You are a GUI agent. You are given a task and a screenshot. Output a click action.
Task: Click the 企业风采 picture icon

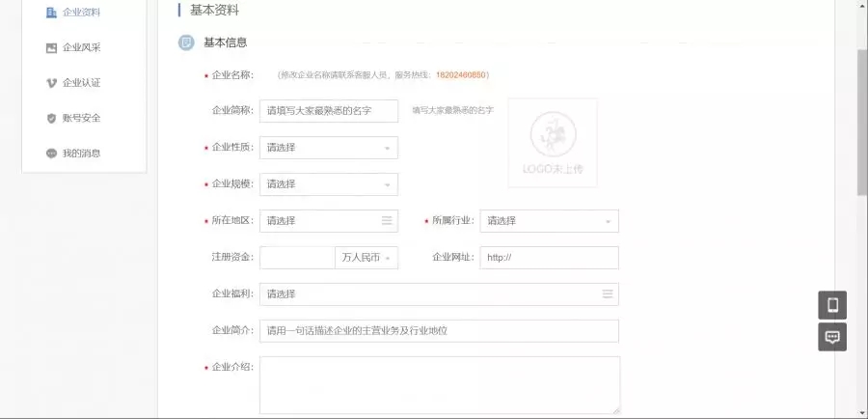click(x=51, y=47)
